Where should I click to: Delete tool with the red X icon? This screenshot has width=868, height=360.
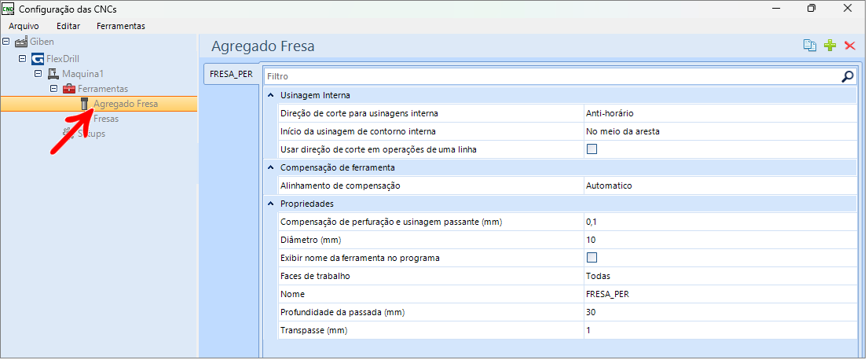click(x=850, y=46)
